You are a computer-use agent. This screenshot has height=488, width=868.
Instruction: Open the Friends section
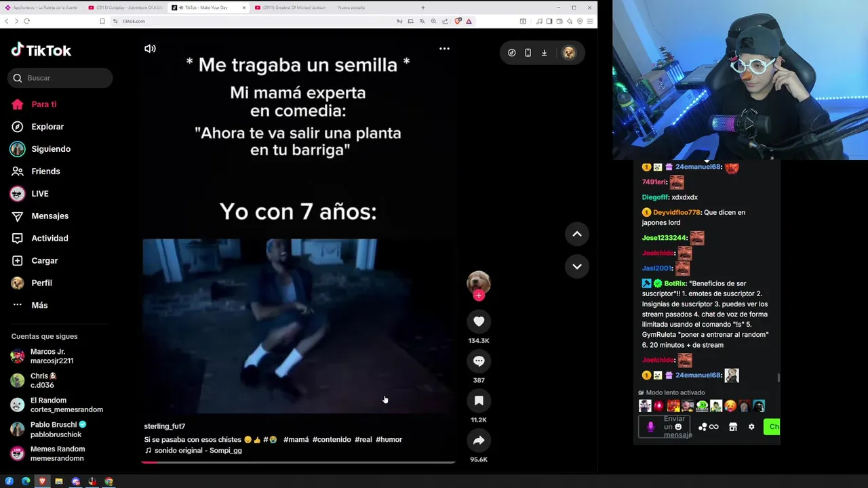35,171
